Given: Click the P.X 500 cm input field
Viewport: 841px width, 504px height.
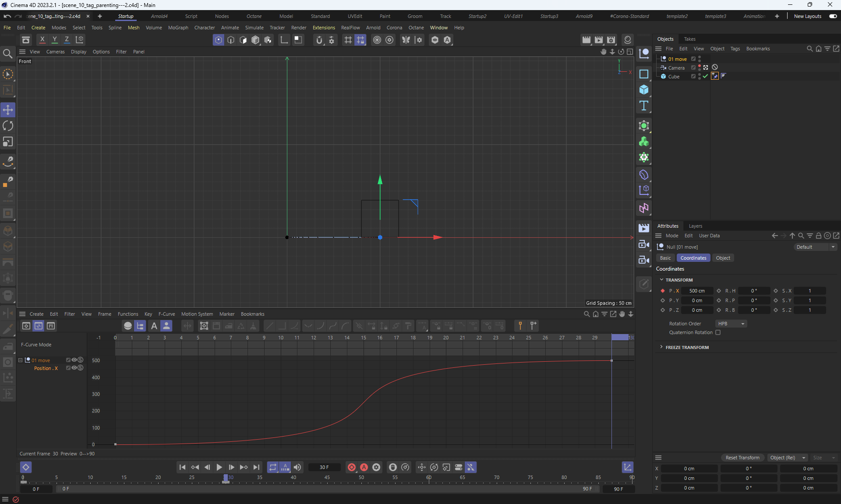Looking at the screenshot, I should coord(696,291).
